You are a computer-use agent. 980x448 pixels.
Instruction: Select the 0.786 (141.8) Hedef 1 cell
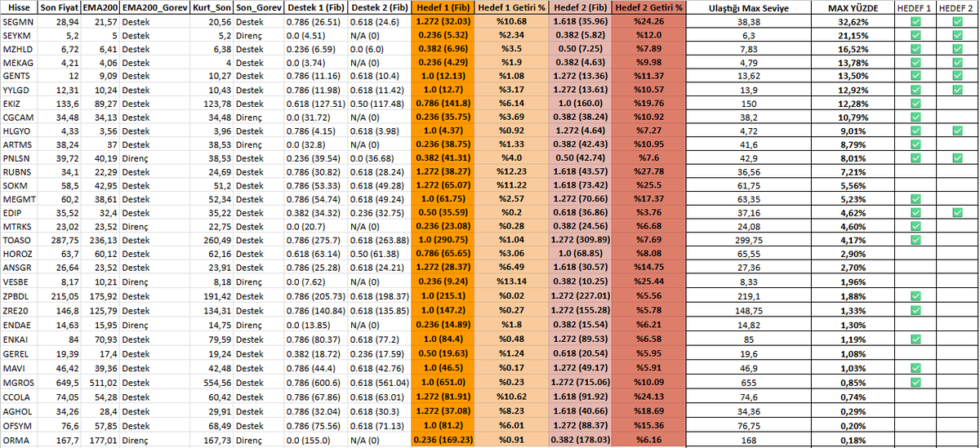443,104
